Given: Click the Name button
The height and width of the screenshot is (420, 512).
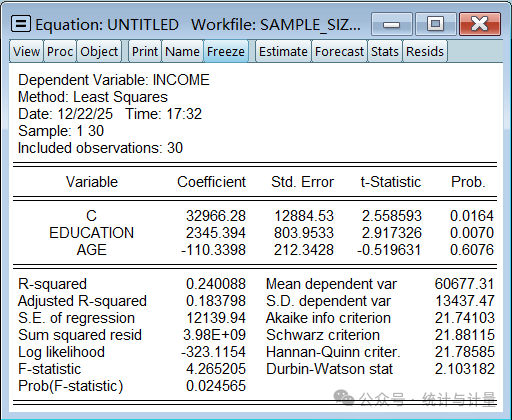Looking at the screenshot, I should click(x=182, y=51).
